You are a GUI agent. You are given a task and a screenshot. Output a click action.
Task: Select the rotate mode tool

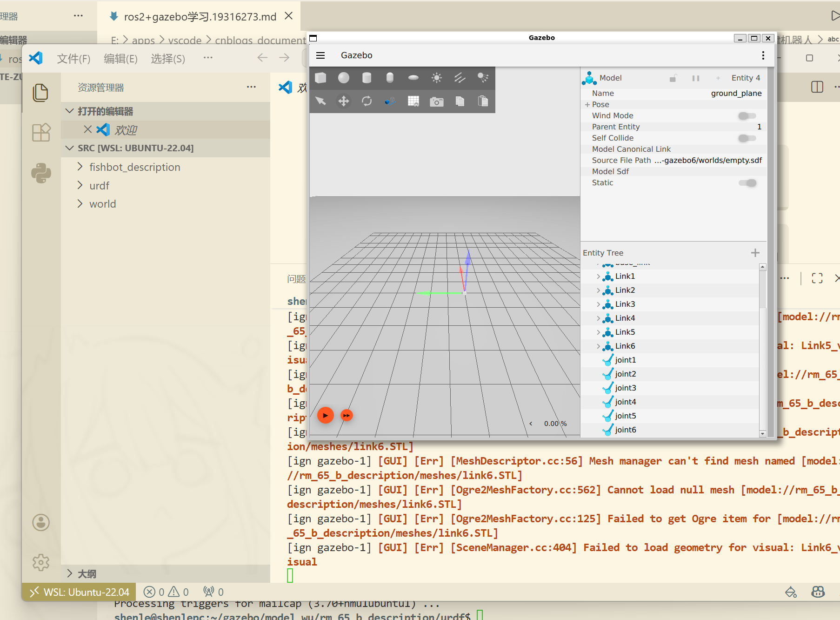click(367, 101)
